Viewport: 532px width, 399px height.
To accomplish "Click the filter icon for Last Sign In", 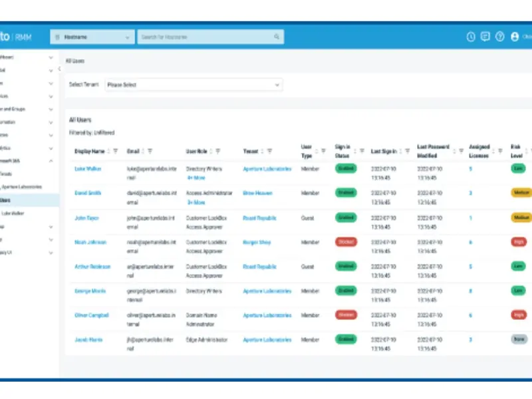I will coord(407,151).
